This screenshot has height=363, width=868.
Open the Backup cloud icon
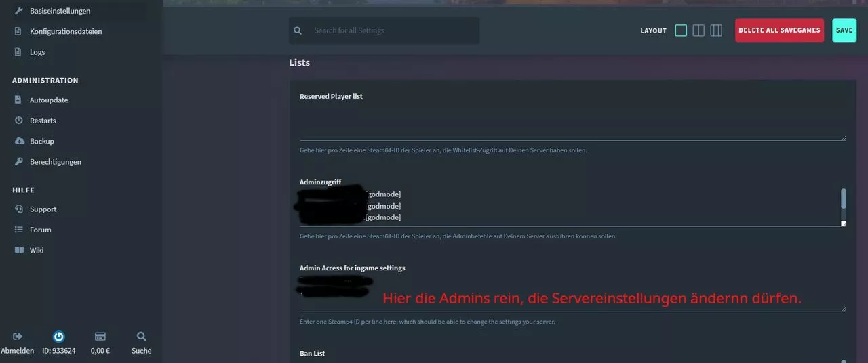click(18, 141)
